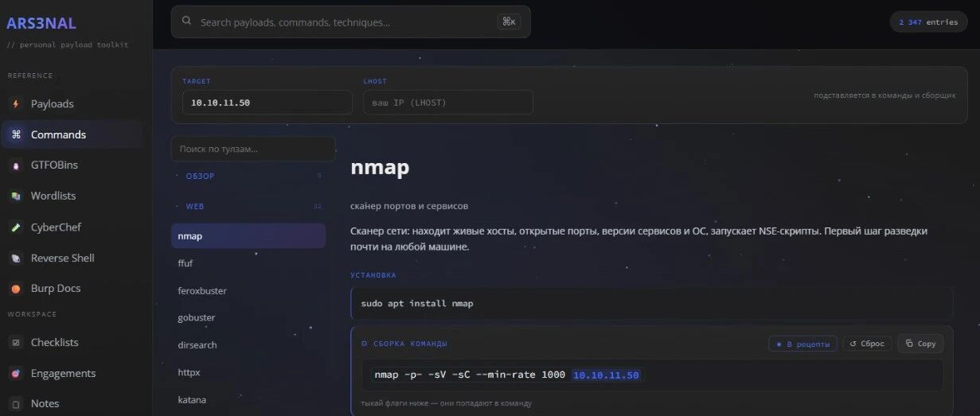This screenshot has width=980, height=416.
Task: Click the Wordlists sidebar icon
Action: 16,196
